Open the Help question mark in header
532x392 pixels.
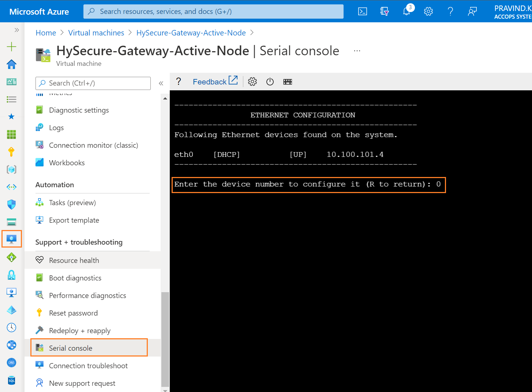[450, 11]
